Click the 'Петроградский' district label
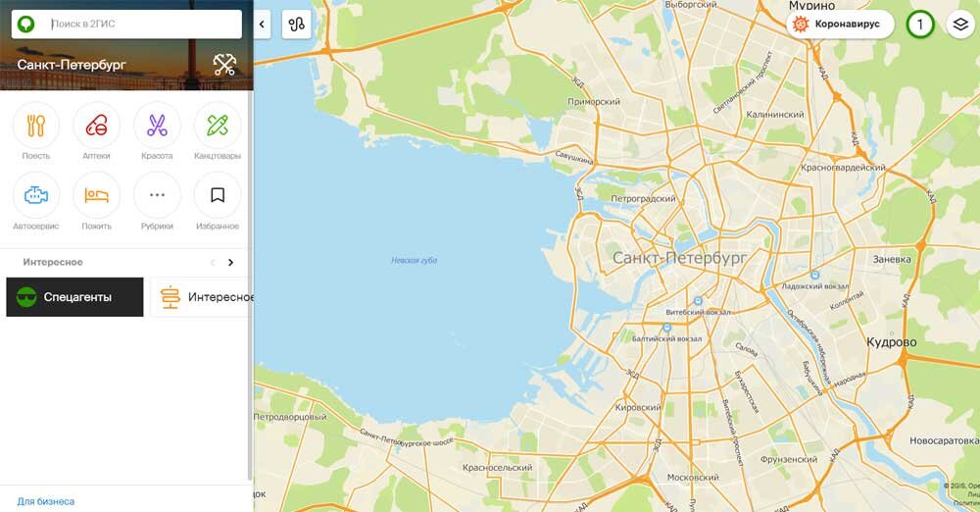The image size is (980, 512). click(x=643, y=198)
